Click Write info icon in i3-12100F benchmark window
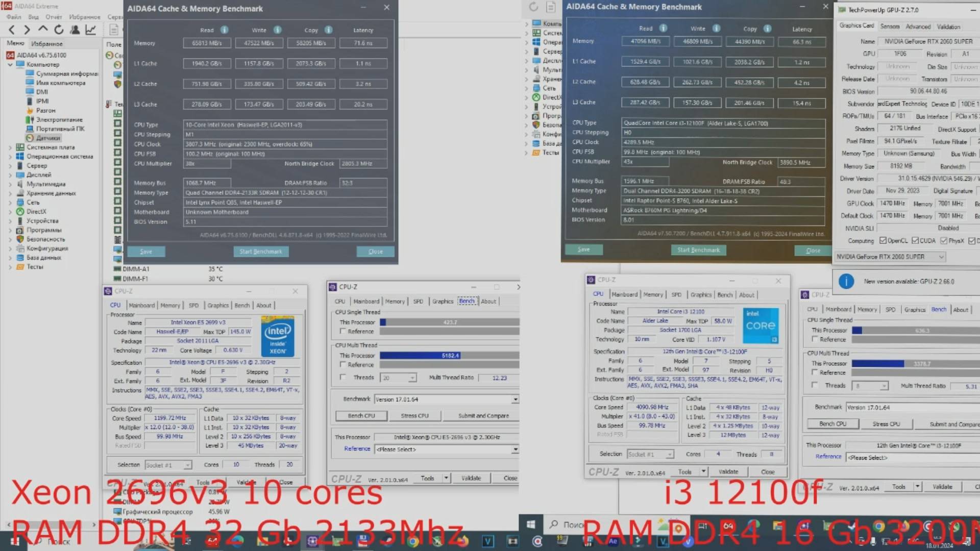This screenshot has width=980, height=551. [x=717, y=28]
